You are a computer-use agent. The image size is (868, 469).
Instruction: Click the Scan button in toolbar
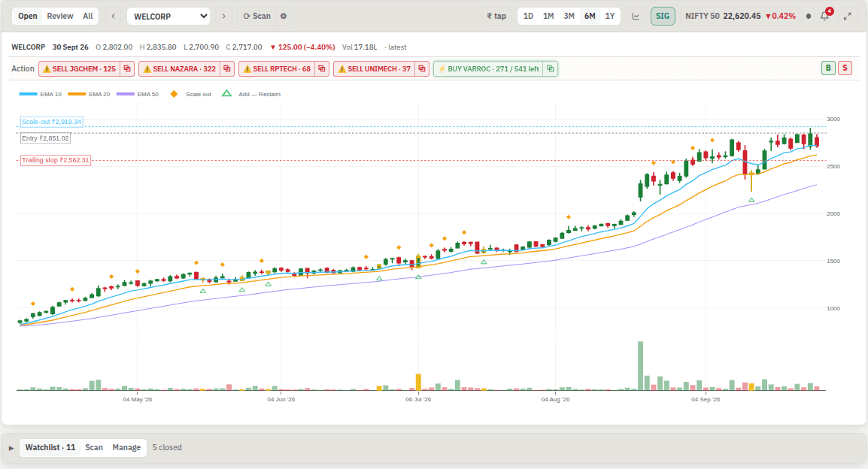click(256, 16)
